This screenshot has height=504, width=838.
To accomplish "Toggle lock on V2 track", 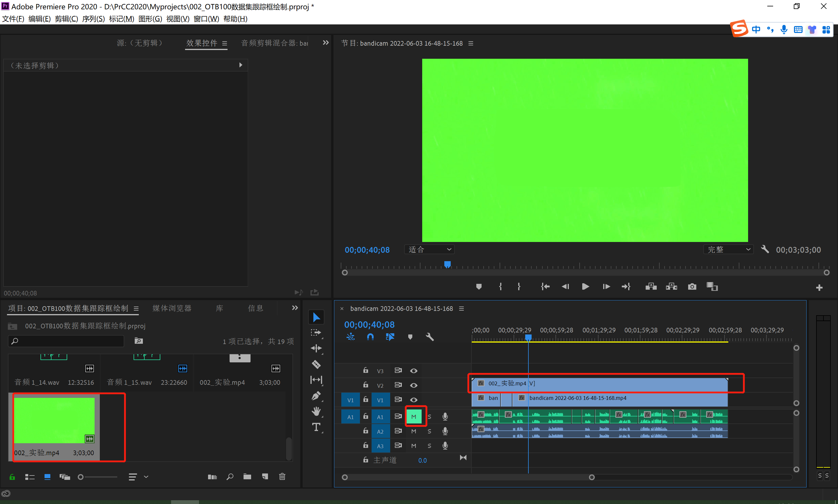I will coord(365,385).
